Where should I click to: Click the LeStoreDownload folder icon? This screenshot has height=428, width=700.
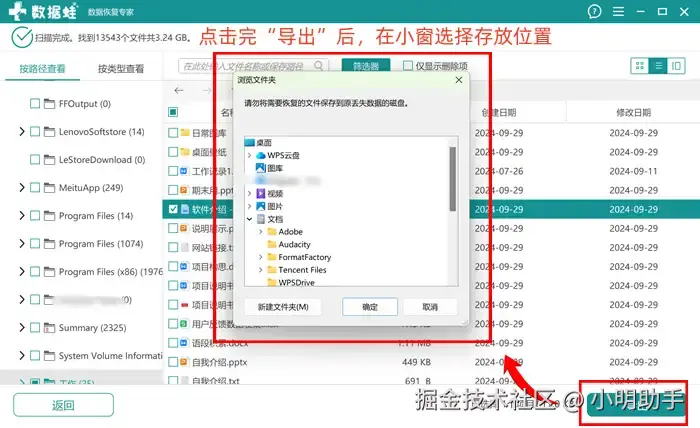[49, 159]
